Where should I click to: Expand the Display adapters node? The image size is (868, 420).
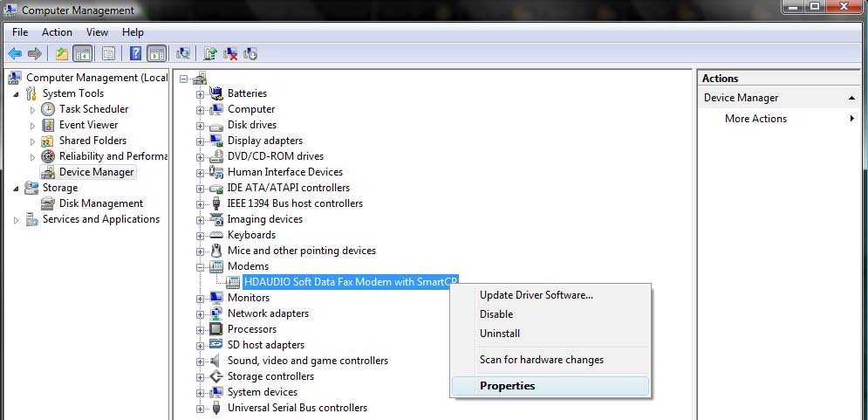click(x=200, y=141)
